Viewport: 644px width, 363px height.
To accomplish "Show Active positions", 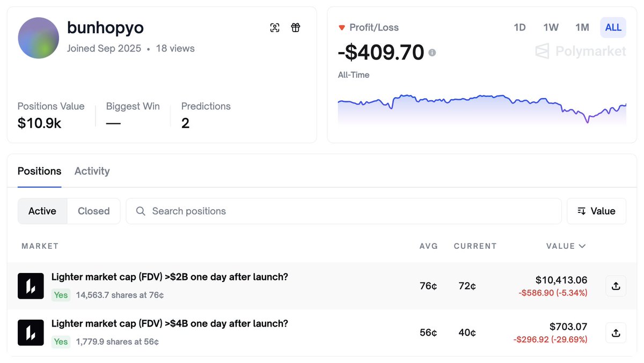I will tap(42, 211).
